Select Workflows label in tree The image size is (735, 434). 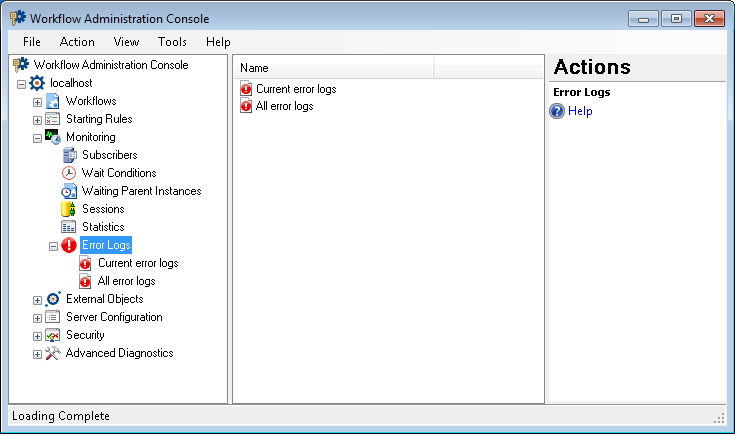pos(91,101)
